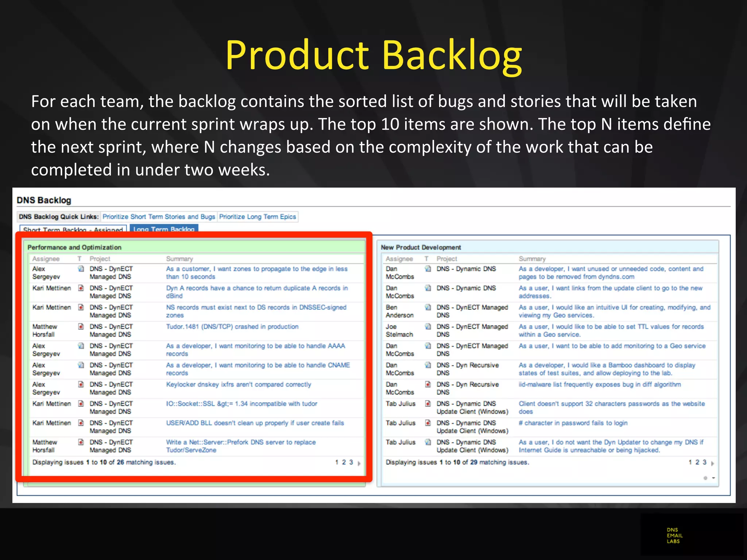Open gadget menu dropdown in New Product Development
The width and height of the screenshot is (747, 560).
[x=713, y=478]
